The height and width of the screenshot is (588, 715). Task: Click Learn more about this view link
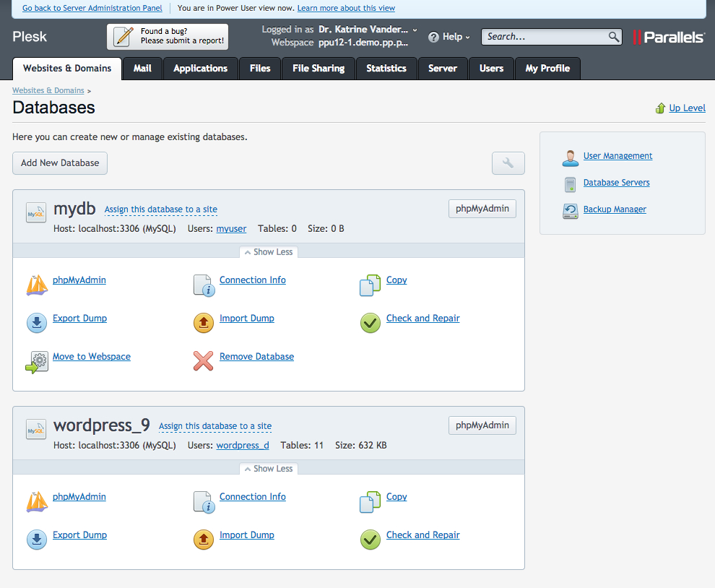tap(346, 8)
